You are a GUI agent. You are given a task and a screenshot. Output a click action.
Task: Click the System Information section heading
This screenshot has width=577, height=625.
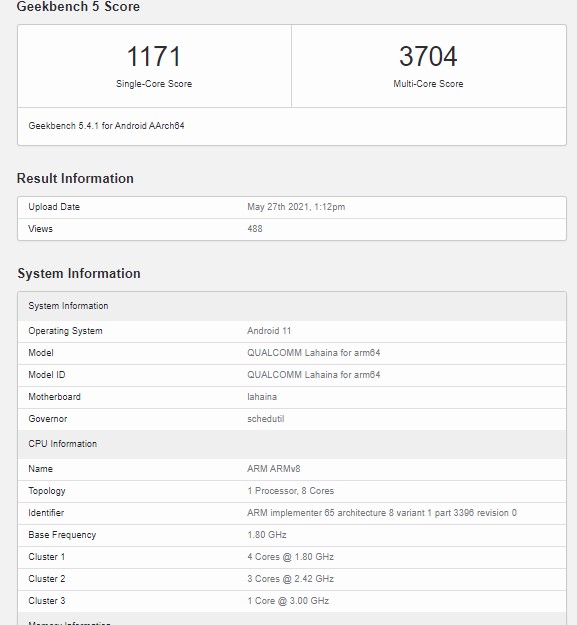click(x=79, y=273)
